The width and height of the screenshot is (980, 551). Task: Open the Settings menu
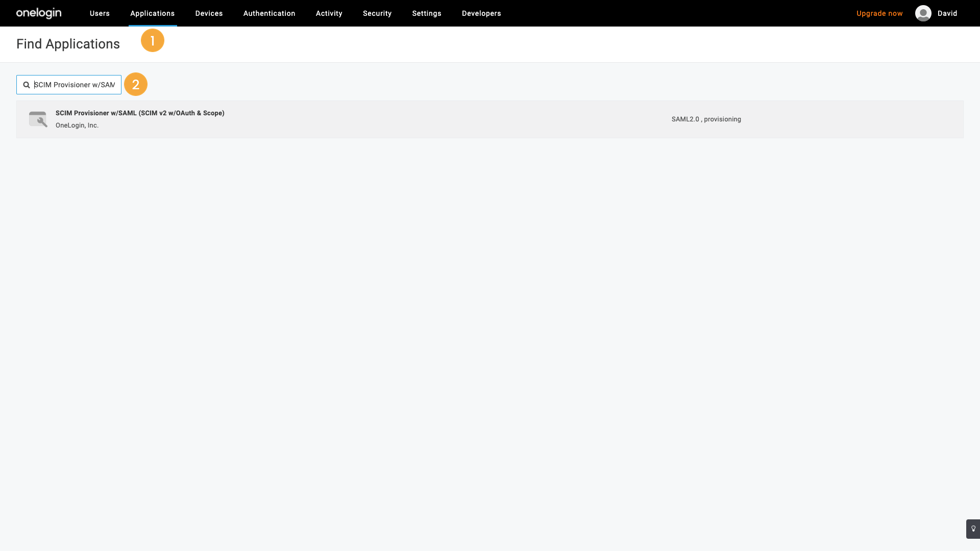427,13
